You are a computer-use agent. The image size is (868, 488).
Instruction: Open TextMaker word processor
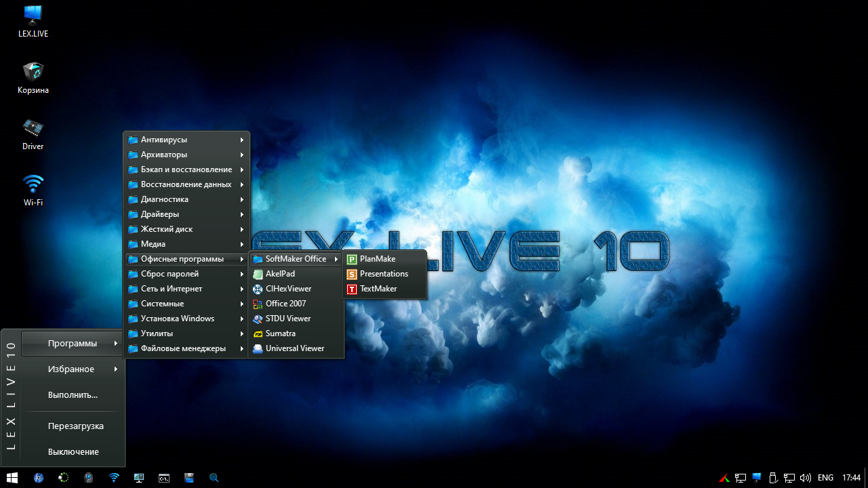(378, 289)
